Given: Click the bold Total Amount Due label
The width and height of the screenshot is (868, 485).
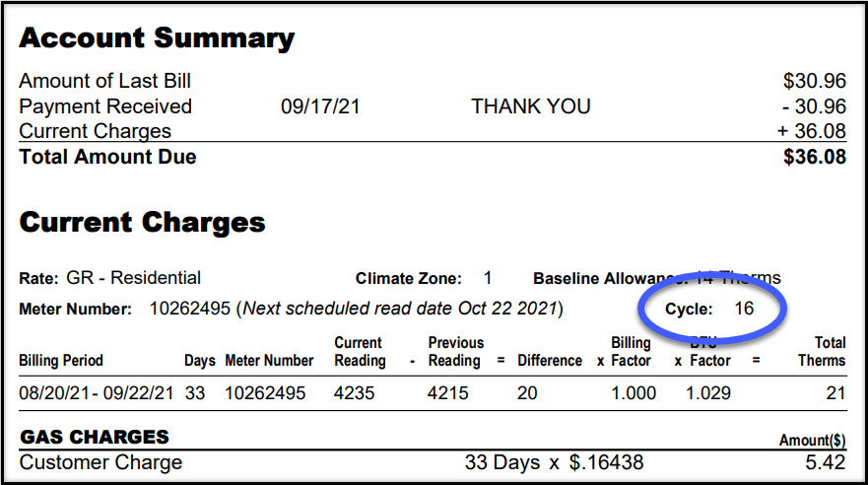Looking at the screenshot, I should (x=107, y=157).
